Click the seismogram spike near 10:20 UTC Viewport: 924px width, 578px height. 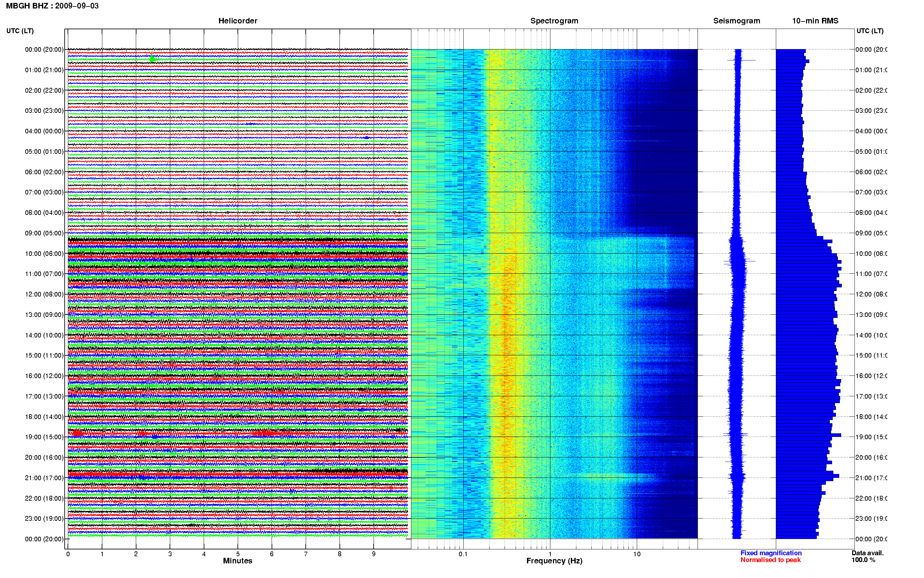click(x=739, y=261)
